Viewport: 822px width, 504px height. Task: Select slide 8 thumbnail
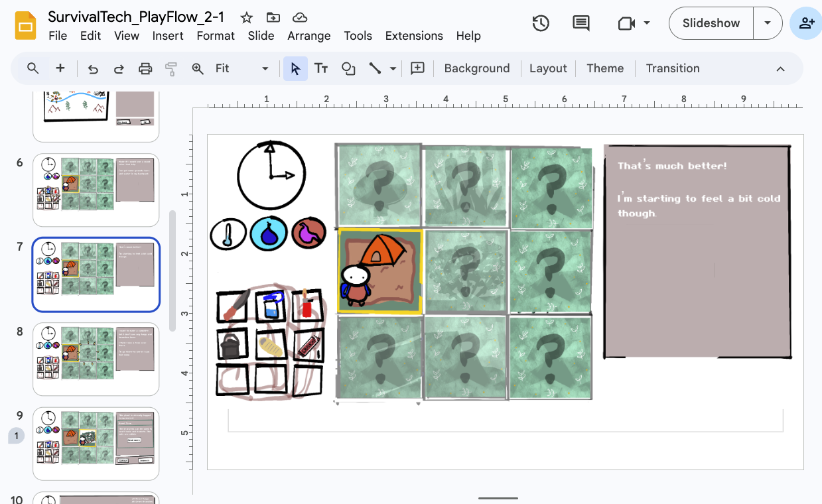pos(96,359)
